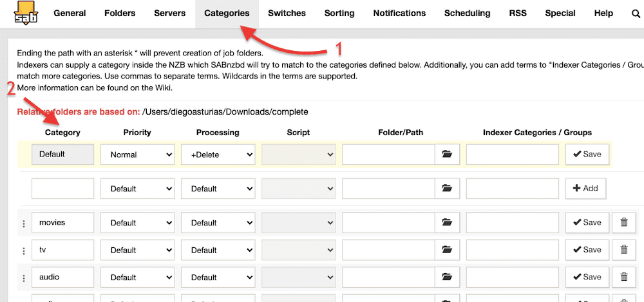The height and width of the screenshot is (302, 644).
Task: Open folder browser for tv category
Action: [447, 250]
